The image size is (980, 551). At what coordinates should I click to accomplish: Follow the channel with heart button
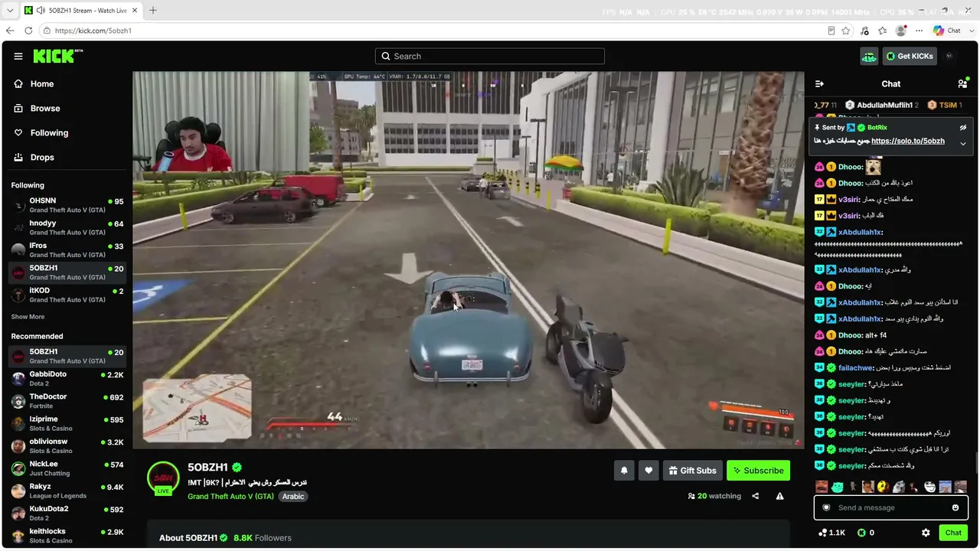click(x=648, y=471)
